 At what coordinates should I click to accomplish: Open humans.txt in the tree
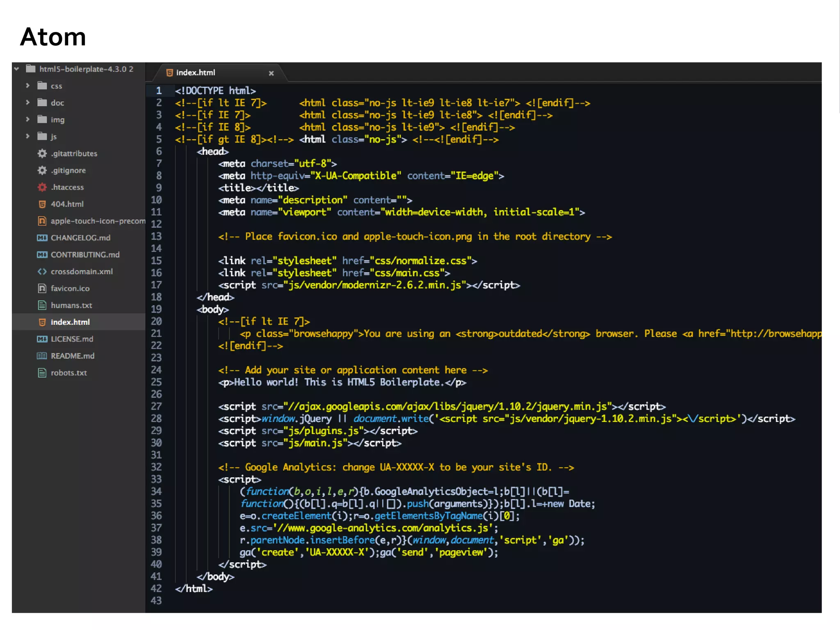[71, 305]
